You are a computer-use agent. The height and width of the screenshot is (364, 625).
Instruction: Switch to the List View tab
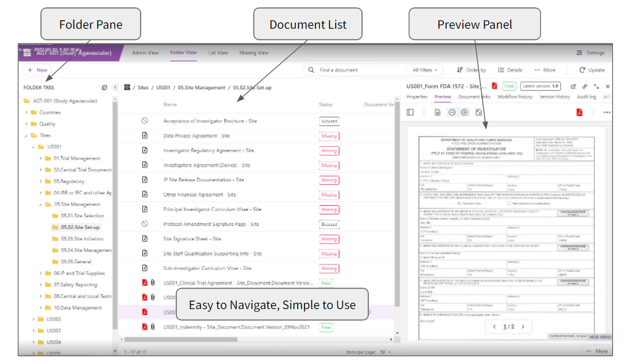[x=218, y=53]
